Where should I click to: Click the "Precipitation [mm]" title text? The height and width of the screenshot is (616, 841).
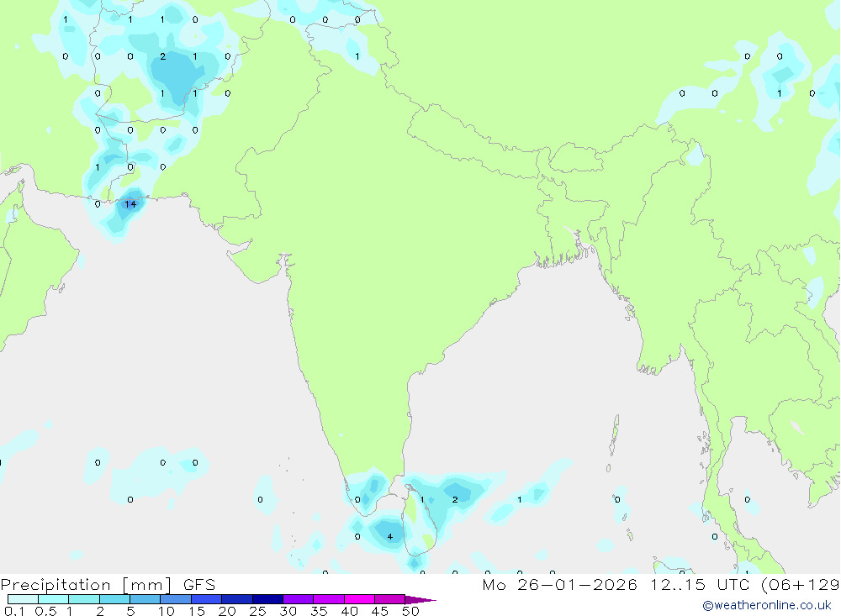coord(86,585)
